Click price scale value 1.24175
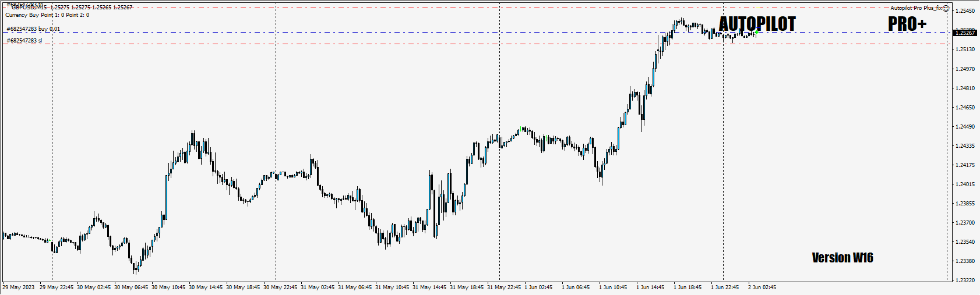Screen dimensions: 980x295 [x=966, y=165]
